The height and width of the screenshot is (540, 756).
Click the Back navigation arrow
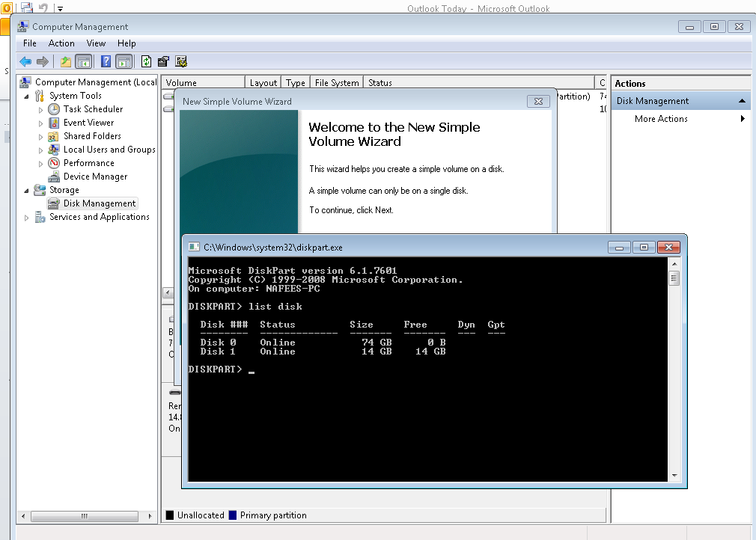point(25,61)
